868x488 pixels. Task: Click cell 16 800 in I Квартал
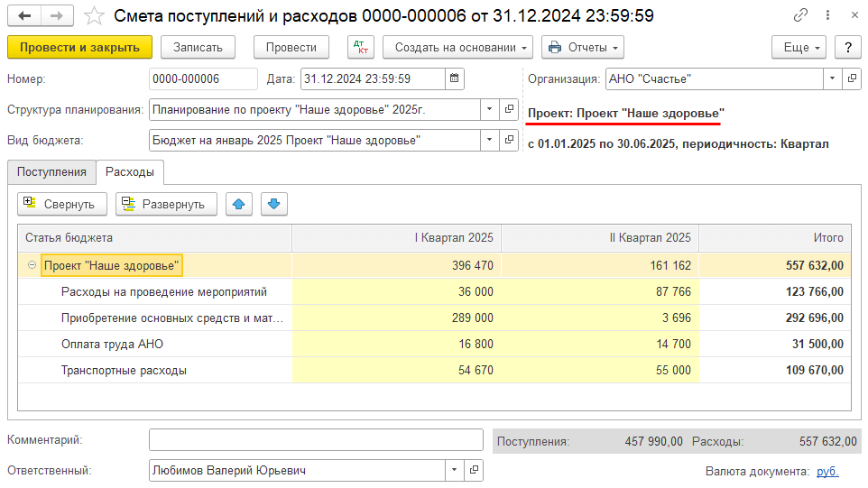397,344
